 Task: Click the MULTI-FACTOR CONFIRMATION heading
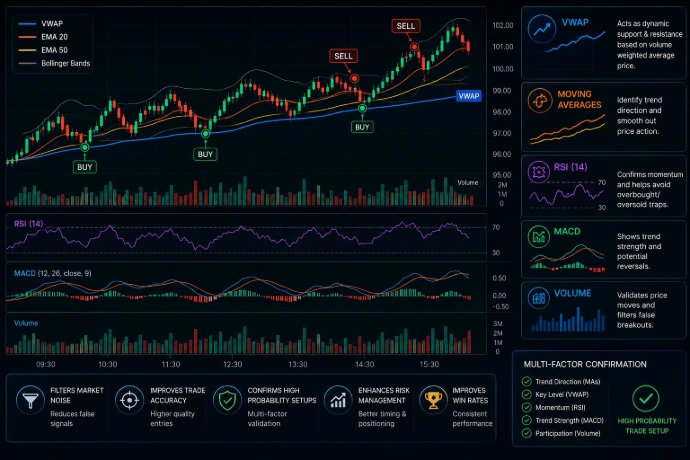pyautogui.click(x=585, y=364)
